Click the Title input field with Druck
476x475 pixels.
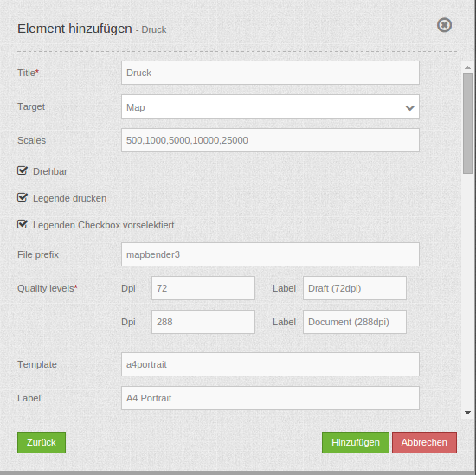click(270, 73)
